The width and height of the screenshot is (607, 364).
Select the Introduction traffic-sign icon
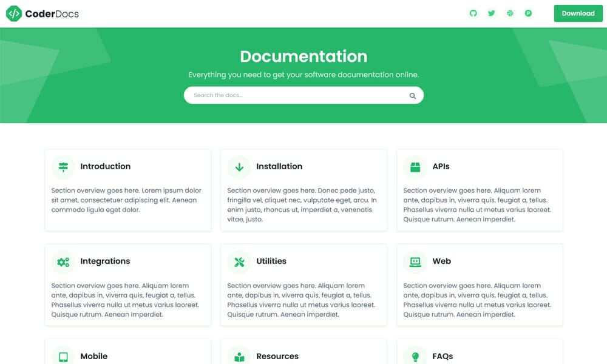[x=63, y=167]
